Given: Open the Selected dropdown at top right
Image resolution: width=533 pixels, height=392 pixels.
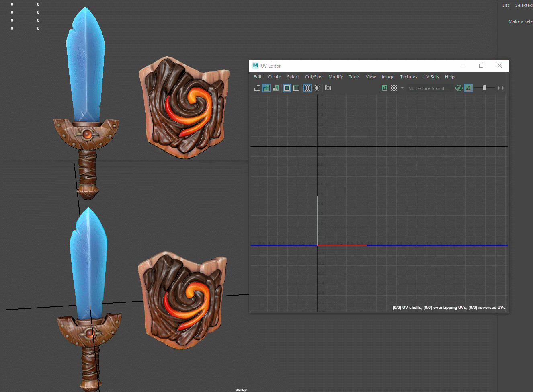Looking at the screenshot, I should [523, 5].
